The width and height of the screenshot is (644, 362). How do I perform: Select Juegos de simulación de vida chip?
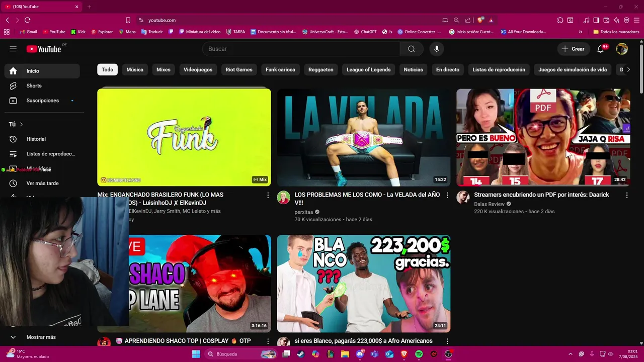tap(573, 70)
